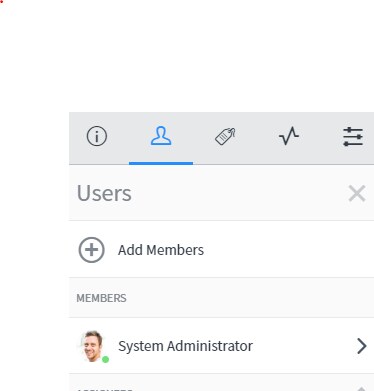Viewport: 374px width, 391px height.
Task: Click the small red dot at top-left corner
Action: [1, 1]
